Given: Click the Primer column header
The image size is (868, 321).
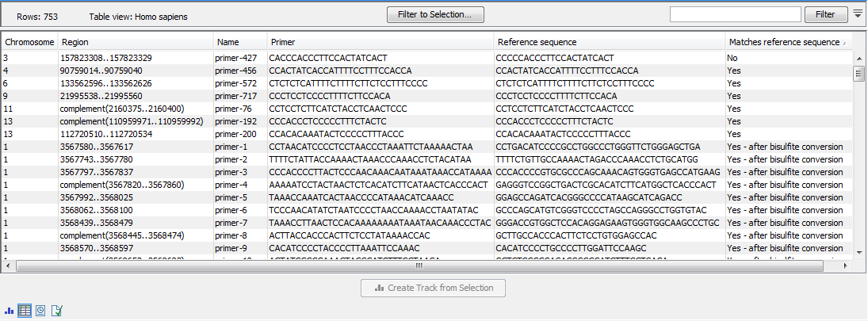Looking at the screenshot, I should pyautogui.click(x=380, y=41).
